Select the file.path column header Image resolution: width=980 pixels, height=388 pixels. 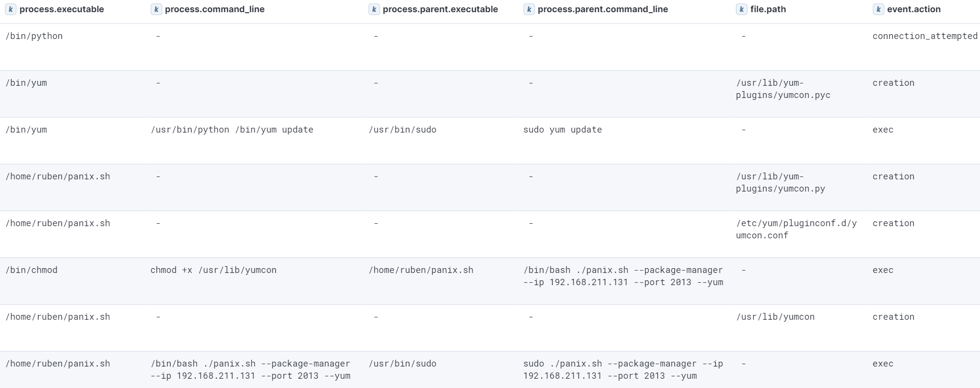[x=768, y=9]
